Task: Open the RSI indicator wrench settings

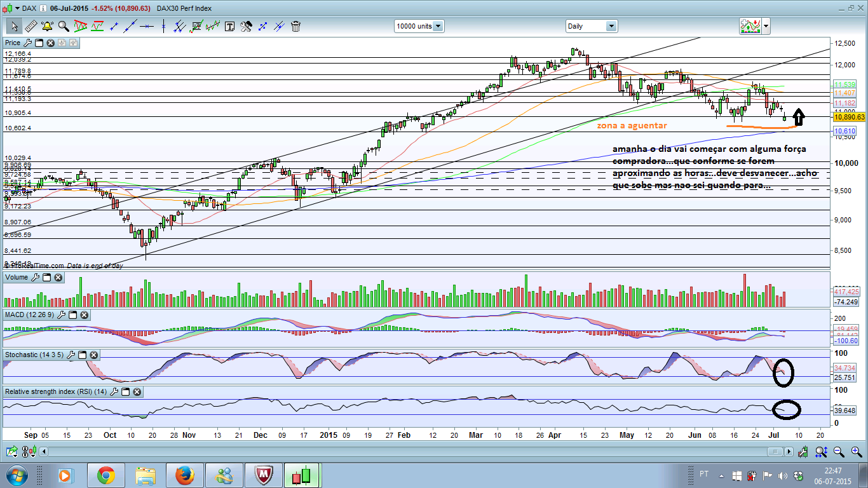Action: pos(114,392)
